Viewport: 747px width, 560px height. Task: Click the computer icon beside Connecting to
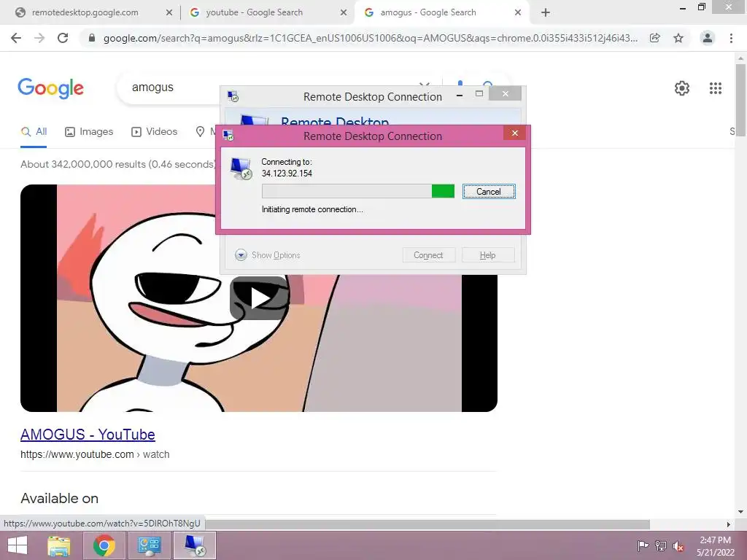click(x=241, y=168)
